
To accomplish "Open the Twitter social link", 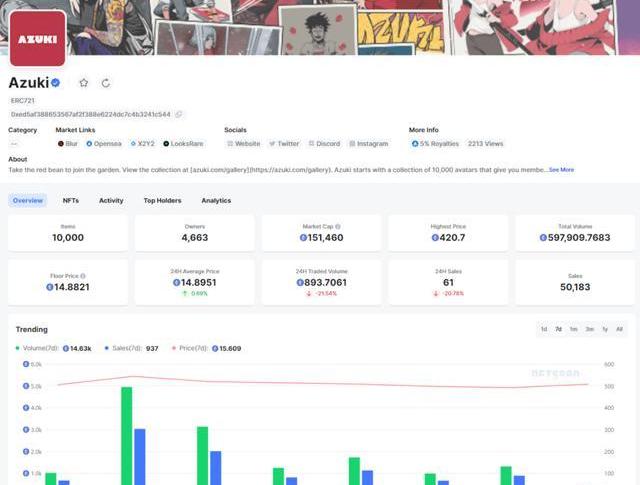I will (284, 144).
